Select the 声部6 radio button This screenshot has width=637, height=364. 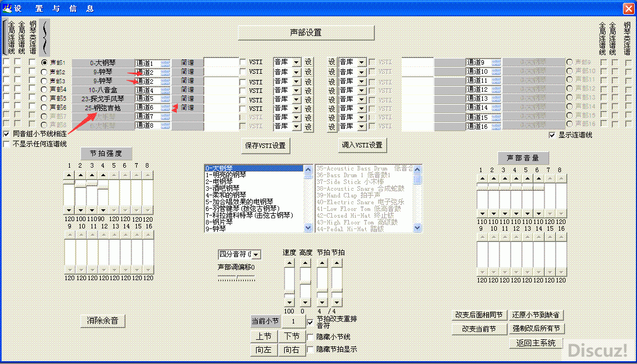[x=44, y=107]
